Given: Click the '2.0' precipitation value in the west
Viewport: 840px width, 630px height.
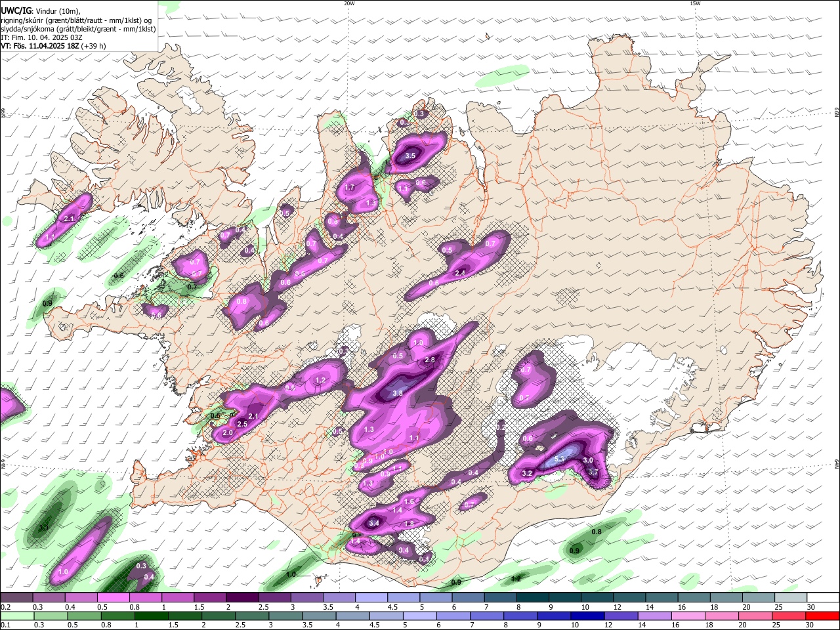Looking at the screenshot, I should pos(228,433).
